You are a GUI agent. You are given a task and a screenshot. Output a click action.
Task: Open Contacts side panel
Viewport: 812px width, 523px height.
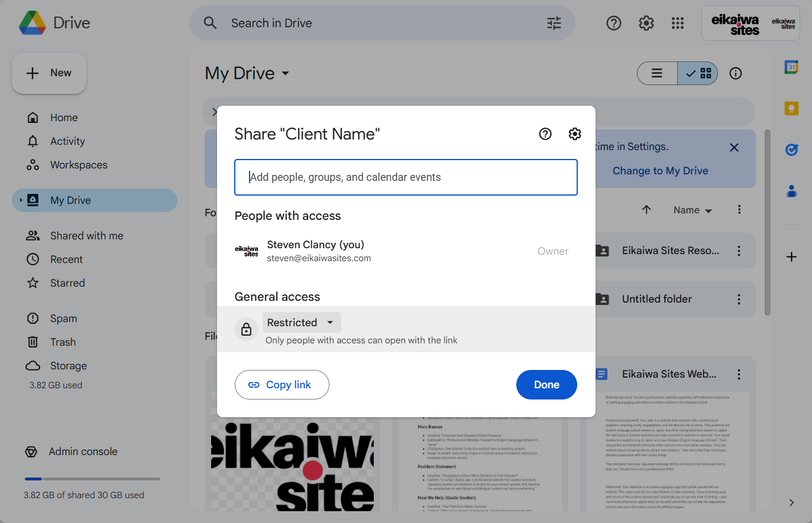[x=791, y=191]
